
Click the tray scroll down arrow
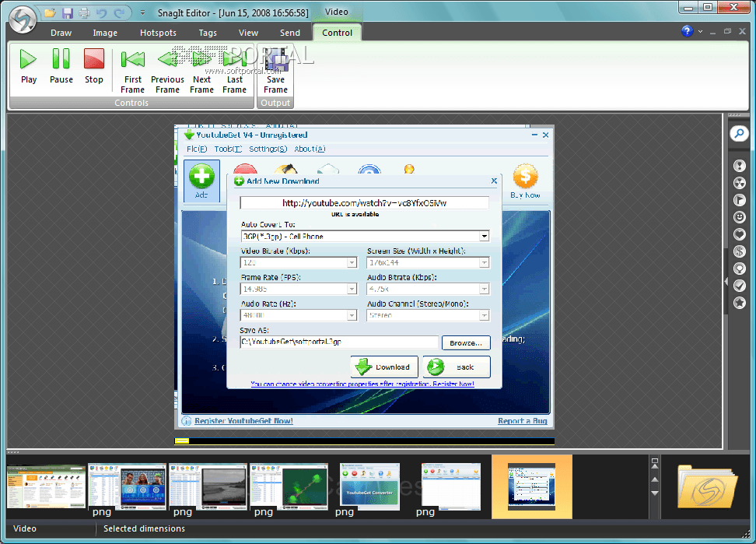[x=655, y=493]
